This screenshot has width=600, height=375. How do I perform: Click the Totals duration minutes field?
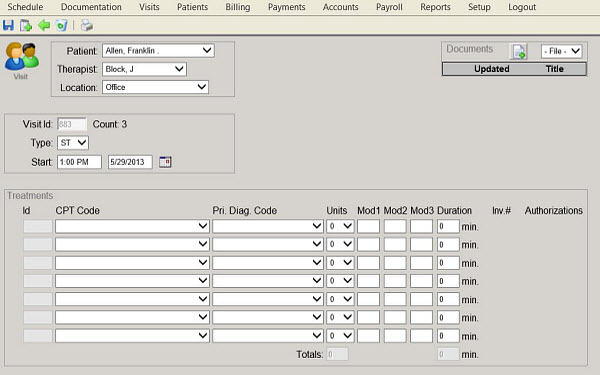pos(448,354)
